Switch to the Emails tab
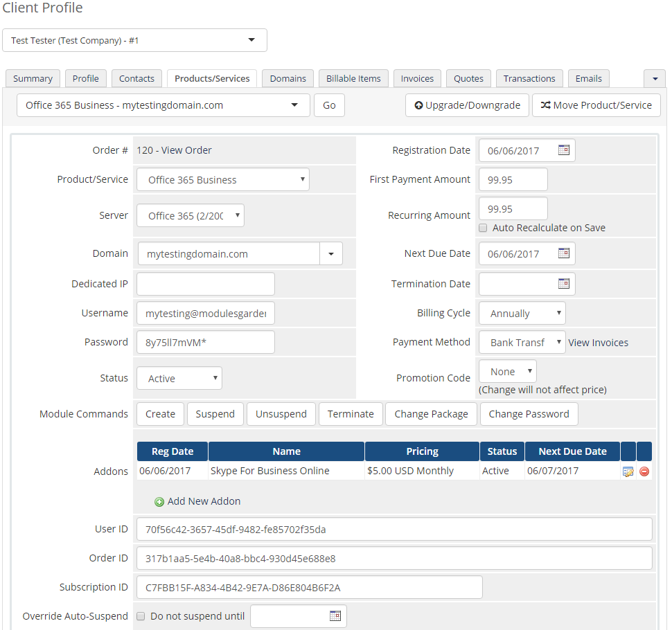The image size is (672, 630). (x=589, y=79)
